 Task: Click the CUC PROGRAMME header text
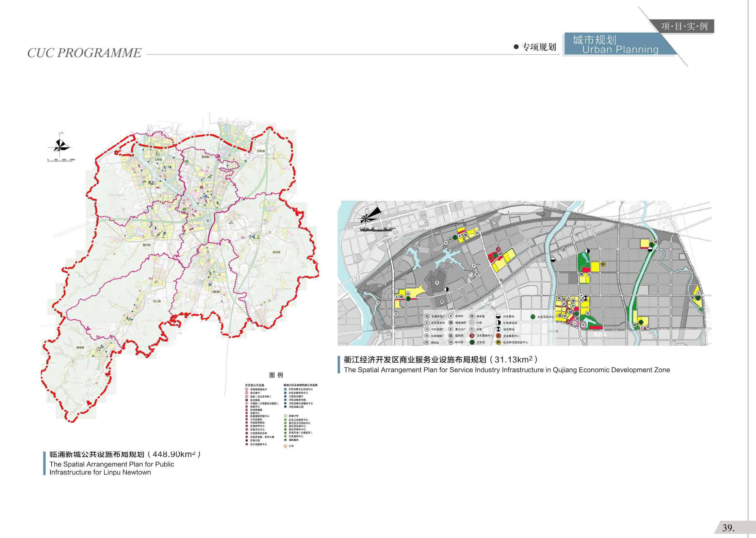pos(84,53)
